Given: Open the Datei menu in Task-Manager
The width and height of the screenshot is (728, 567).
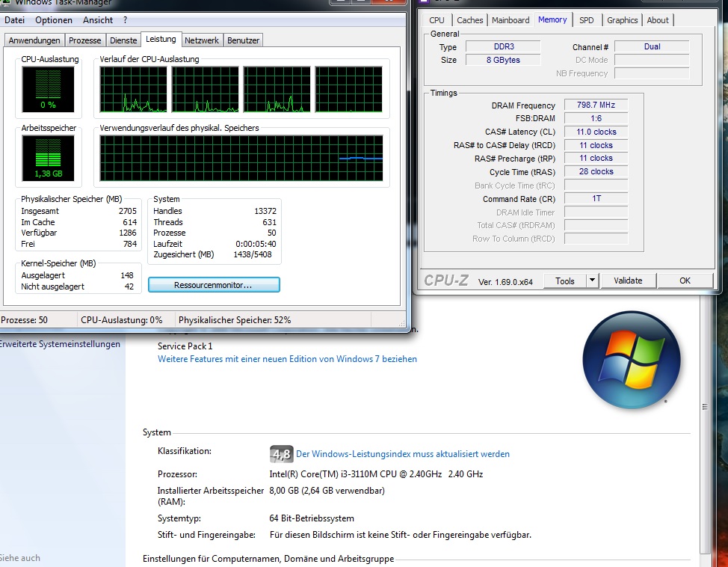Looking at the screenshot, I should 14,20.
